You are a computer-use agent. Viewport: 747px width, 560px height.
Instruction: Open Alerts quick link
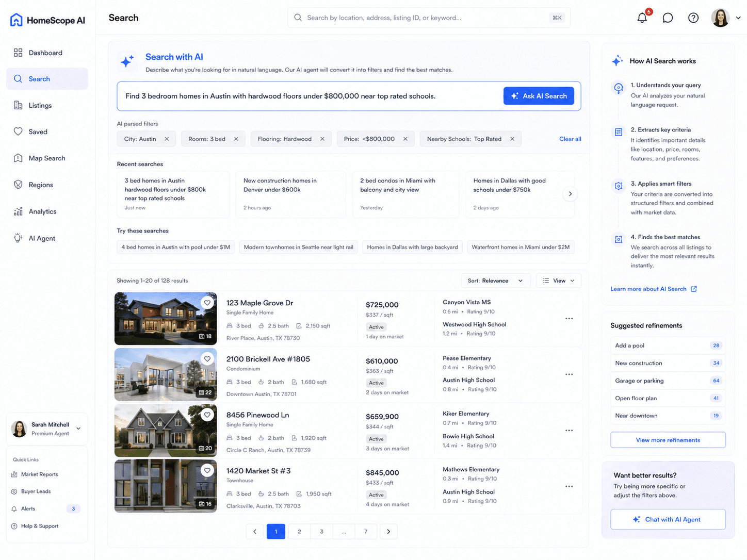(x=46, y=509)
